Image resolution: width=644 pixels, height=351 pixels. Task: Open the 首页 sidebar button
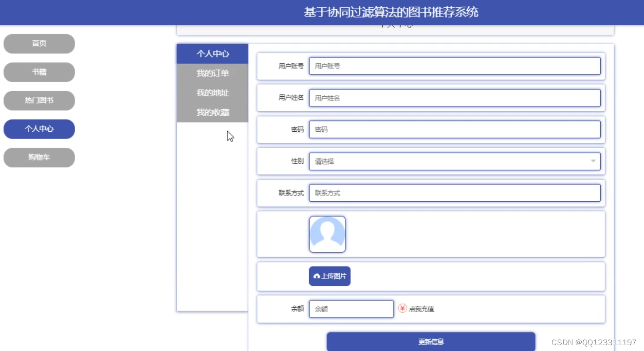coord(39,44)
